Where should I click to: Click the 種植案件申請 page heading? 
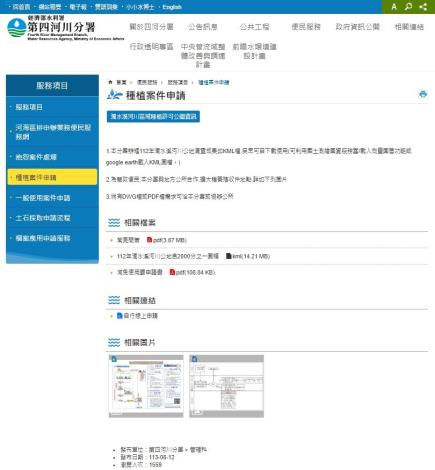(x=155, y=95)
